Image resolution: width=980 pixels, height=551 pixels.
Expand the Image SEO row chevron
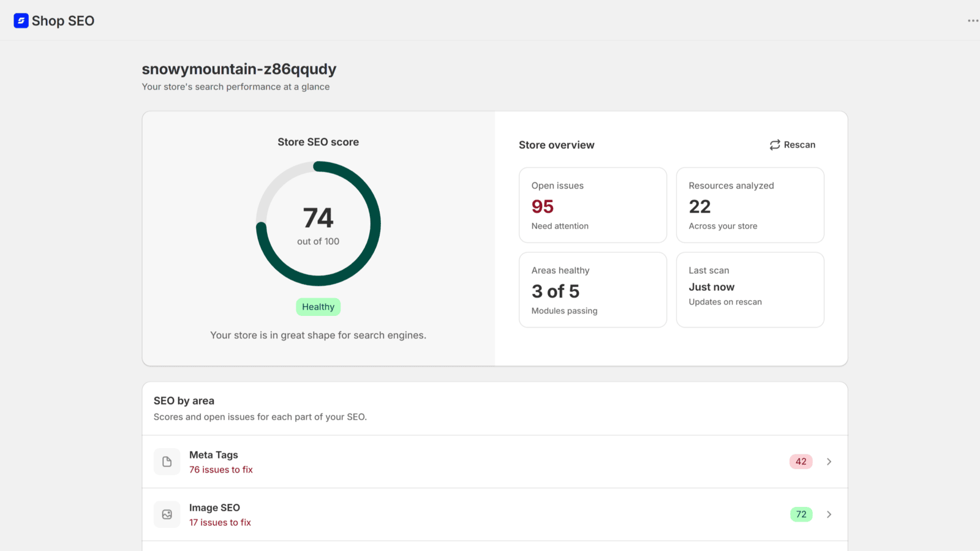click(829, 514)
